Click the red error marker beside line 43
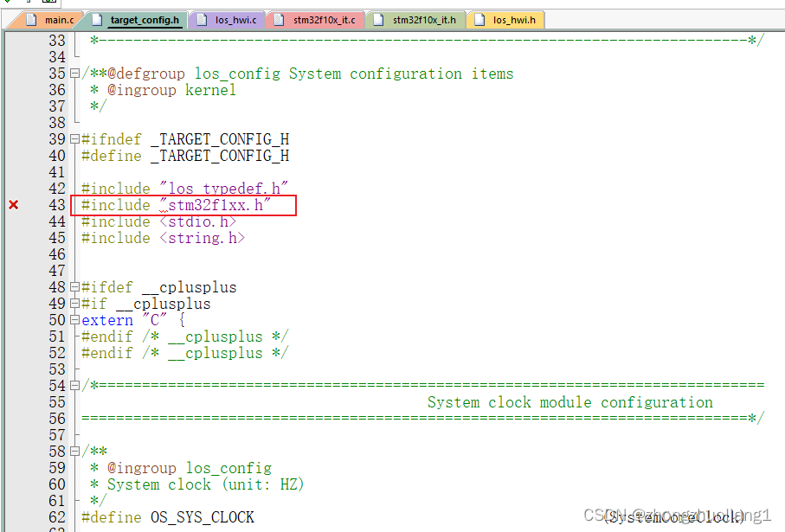Viewport: 785px width, 532px height. point(12,206)
